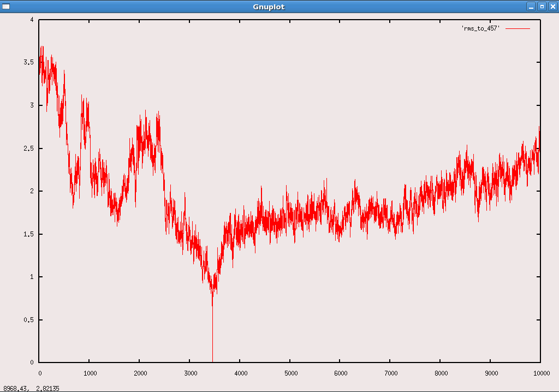
Task: Click the Gnuplot title text
Action: coord(269,7)
